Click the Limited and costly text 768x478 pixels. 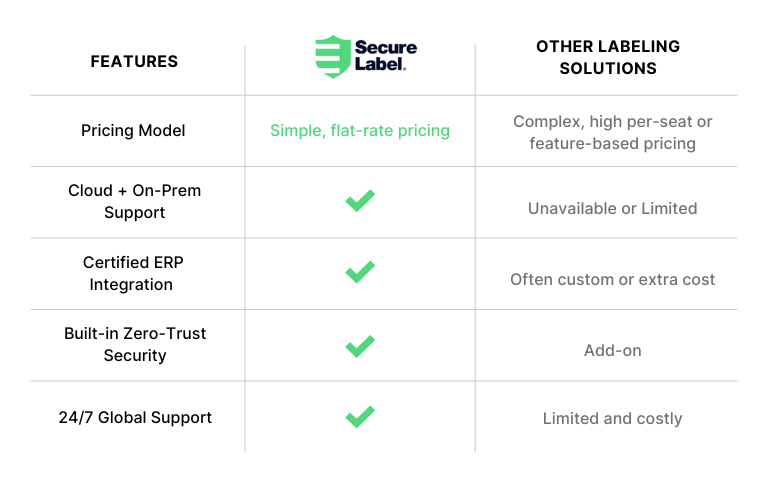pos(612,419)
